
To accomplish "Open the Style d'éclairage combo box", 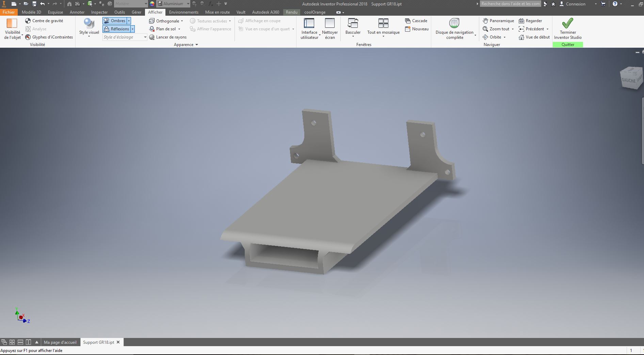I will [125, 37].
